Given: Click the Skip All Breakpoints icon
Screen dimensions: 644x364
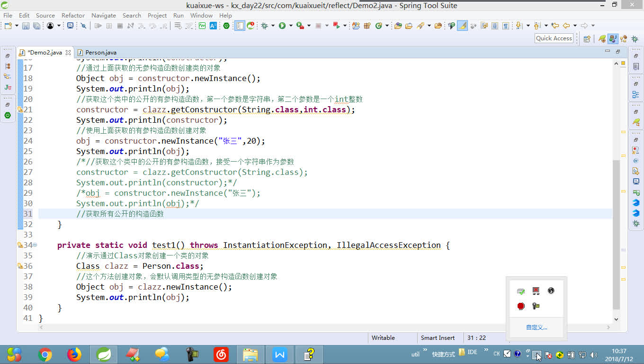Looking at the screenshot, I should (x=83, y=26).
